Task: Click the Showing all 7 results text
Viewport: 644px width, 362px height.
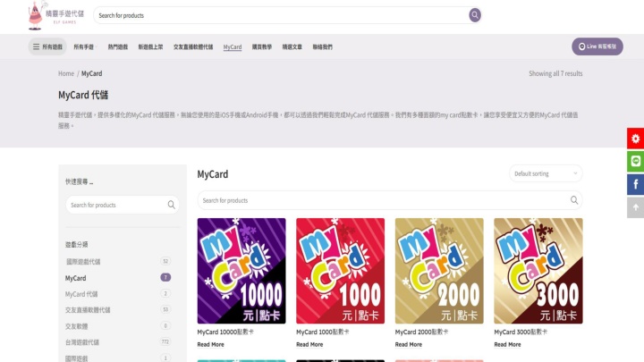Action: [555, 73]
